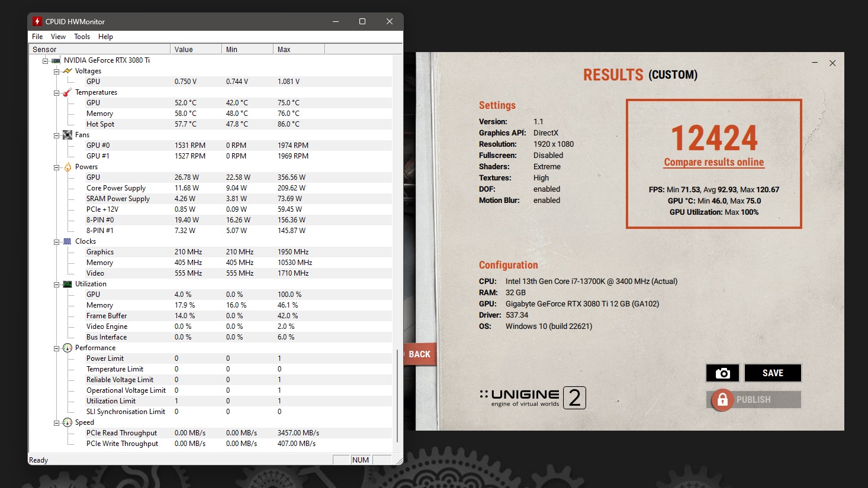Image resolution: width=868 pixels, height=488 pixels.
Task: Click the Sensor column header
Action: click(x=99, y=49)
